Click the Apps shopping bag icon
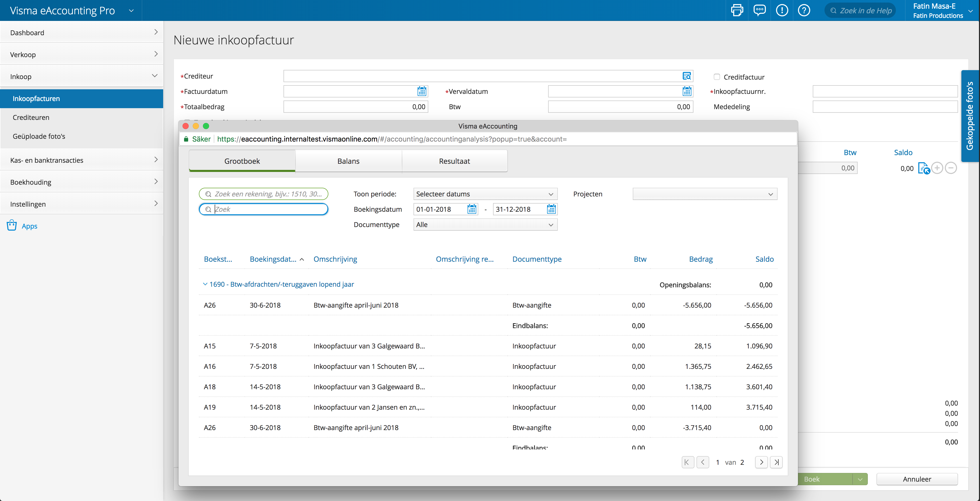The image size is (980, 501). tap(12, 226)
